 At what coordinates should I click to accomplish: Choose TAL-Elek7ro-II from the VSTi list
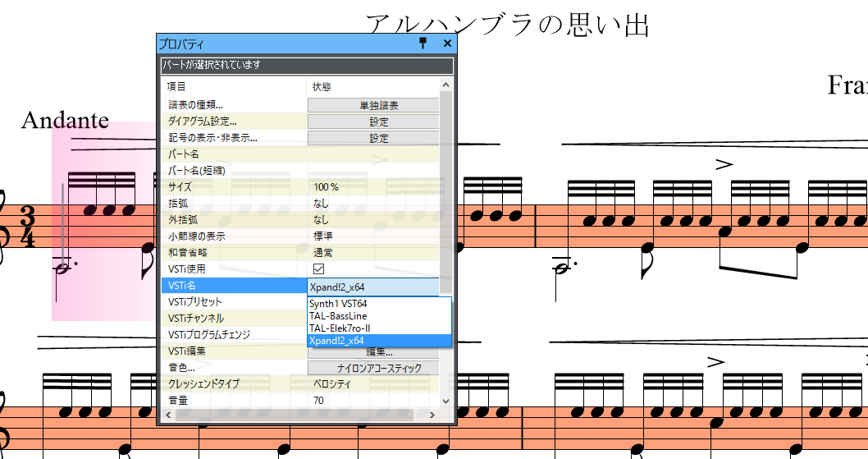(x=379, y=328)
